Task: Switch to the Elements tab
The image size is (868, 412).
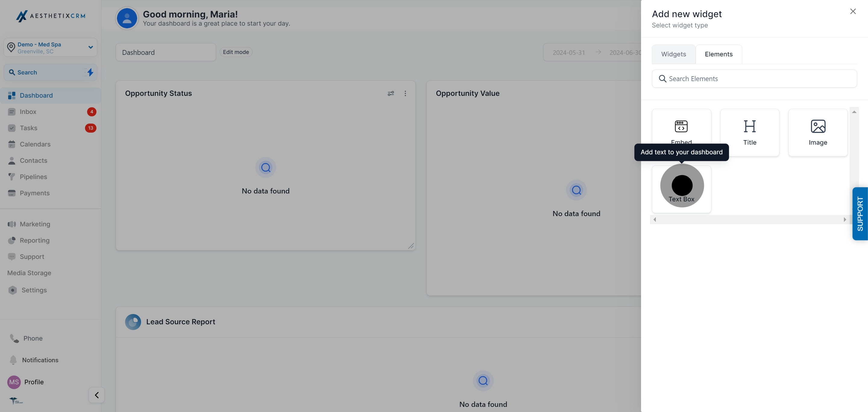Action: (719, 54)
